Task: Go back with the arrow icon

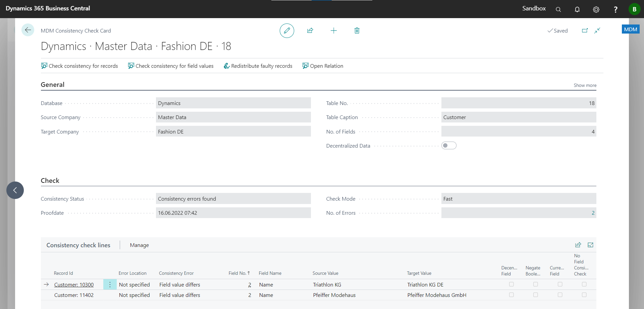Action: (28, 30)
